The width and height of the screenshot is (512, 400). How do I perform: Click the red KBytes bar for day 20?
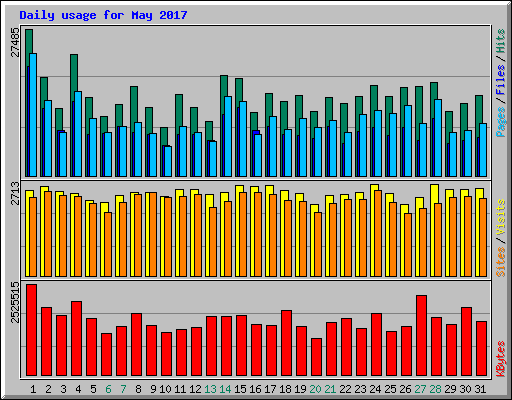pos(317,357)
